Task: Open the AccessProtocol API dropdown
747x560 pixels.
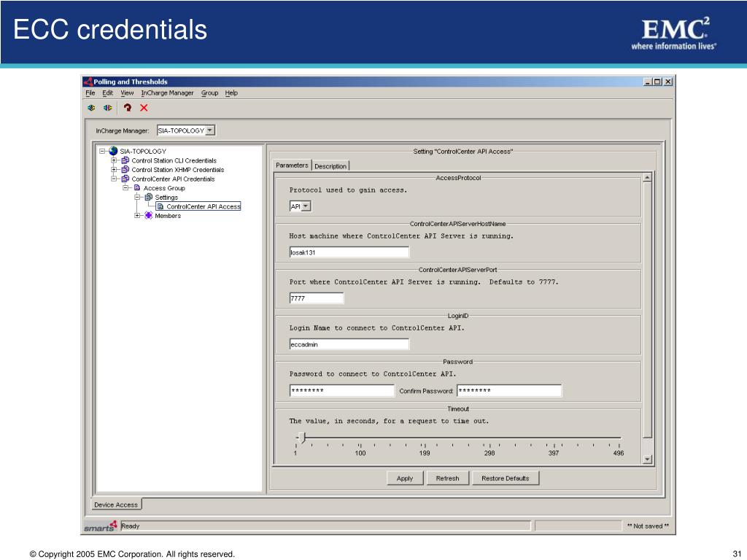Action: click(x=306, y=206)
